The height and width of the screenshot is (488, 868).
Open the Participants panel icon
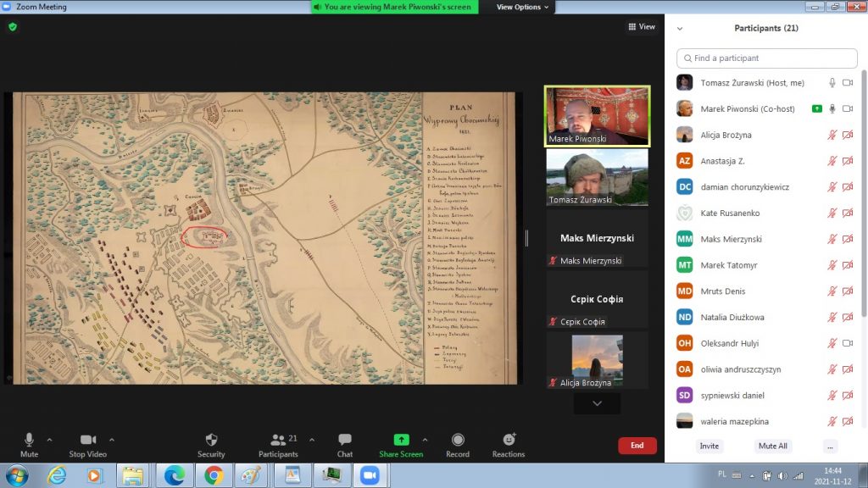pyautogui.click(x=278, y=440)
